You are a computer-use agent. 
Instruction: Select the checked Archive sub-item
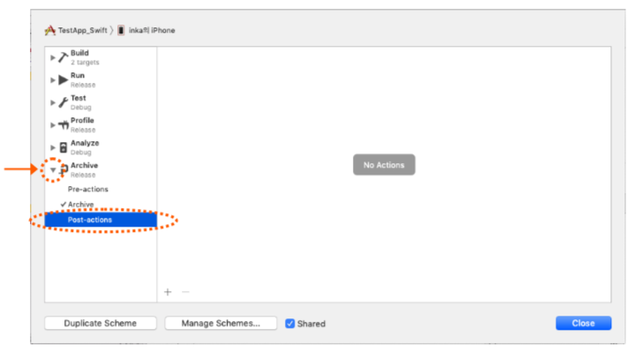80,205
